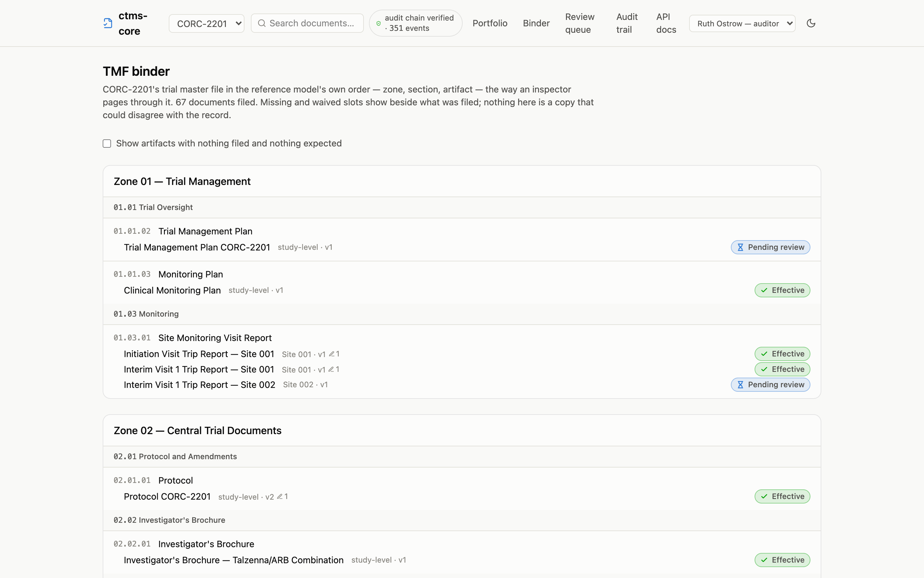
Task: Click checkmark icon on Protocol CORC-2201 status
Action: (x=764, y=496)
